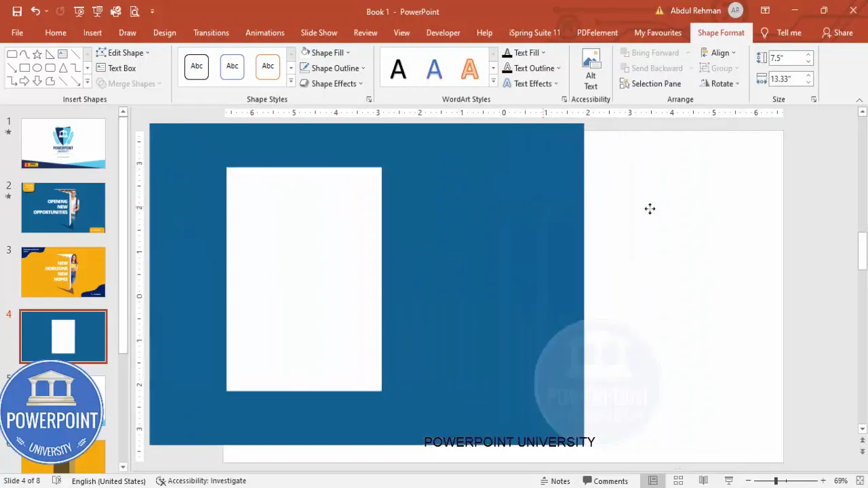
Task: Switch to Slide Sorter view
Action: pyautogui.click(x=678, y=481)
